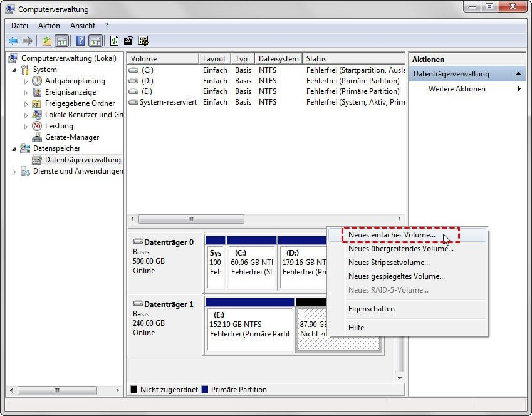Click the drive icon of volume (E:)
Viewport: 532px width, 416px height.
tap(133, 91)
